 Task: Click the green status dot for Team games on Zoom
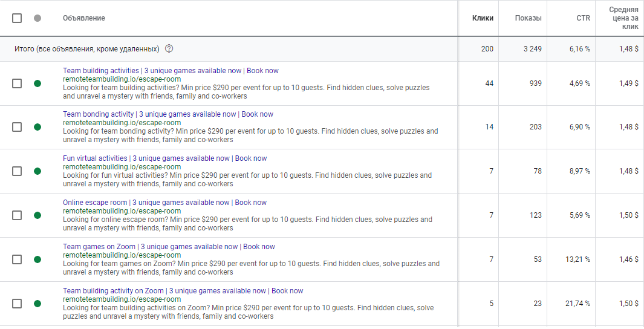tap(37, 259)
